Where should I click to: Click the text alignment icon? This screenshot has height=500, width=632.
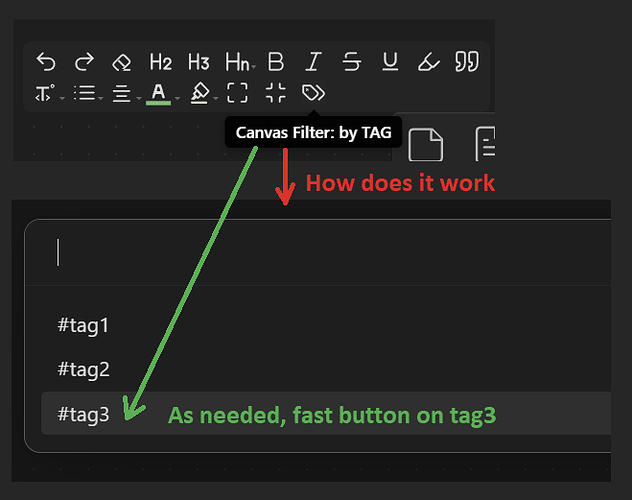[121, 93]
